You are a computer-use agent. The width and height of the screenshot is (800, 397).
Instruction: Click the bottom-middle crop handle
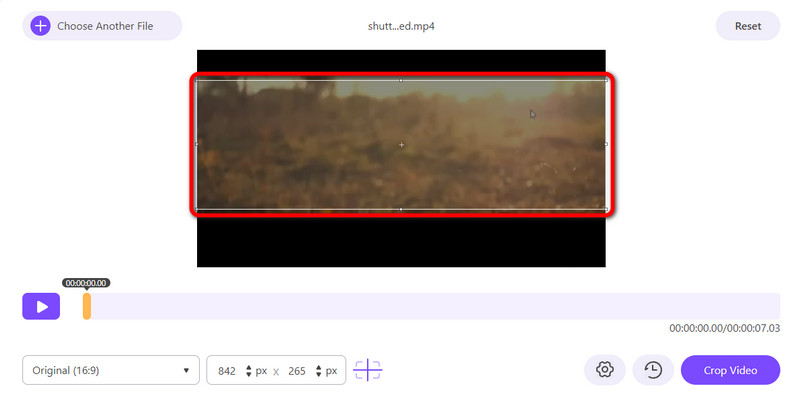(x=401, y=209)
